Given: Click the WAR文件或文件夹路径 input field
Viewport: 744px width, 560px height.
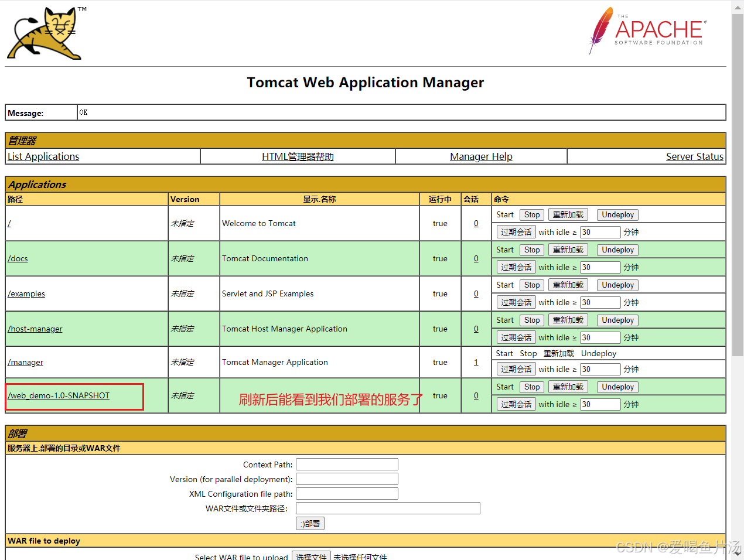Looking at the screenshot, I should (x=388, y=508).
